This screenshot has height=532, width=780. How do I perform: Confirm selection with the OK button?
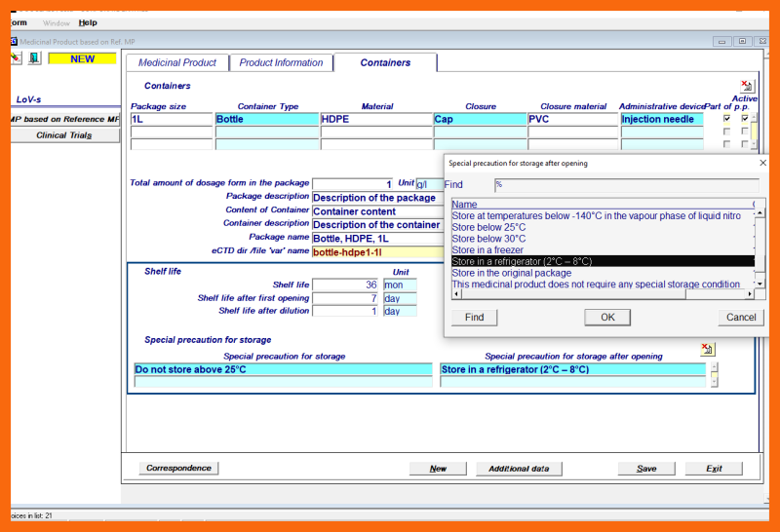click(607, 318)
